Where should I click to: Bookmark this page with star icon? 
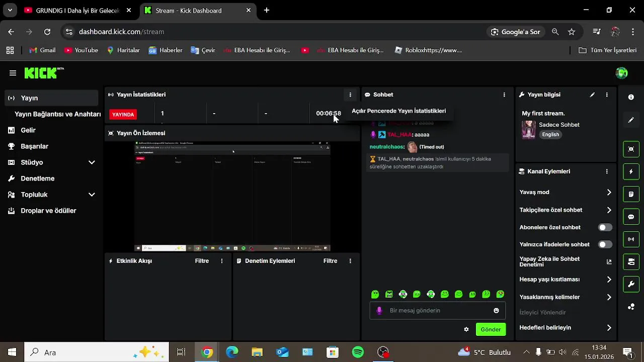click(x=572, y=32)
